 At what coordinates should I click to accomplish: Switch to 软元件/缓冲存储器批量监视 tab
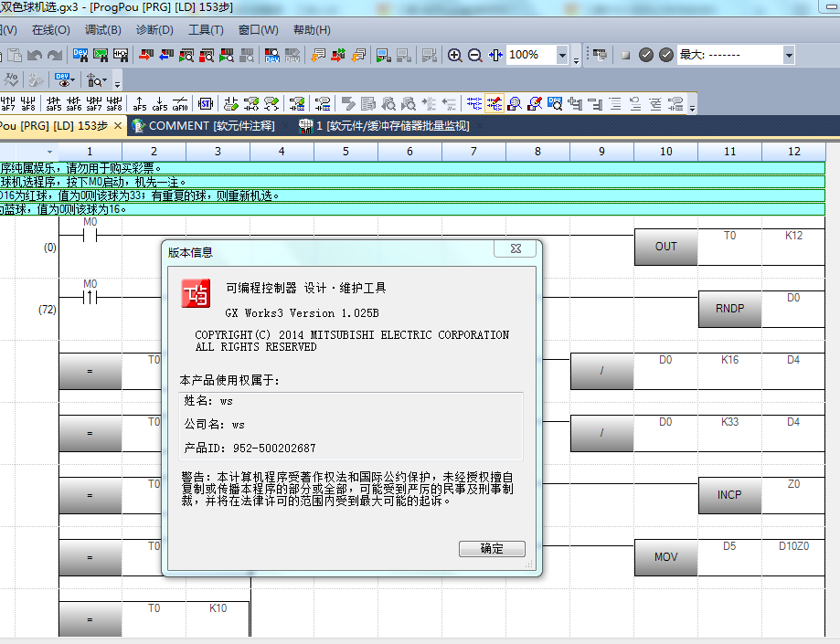pyautogui.click(x=391, y=125)
